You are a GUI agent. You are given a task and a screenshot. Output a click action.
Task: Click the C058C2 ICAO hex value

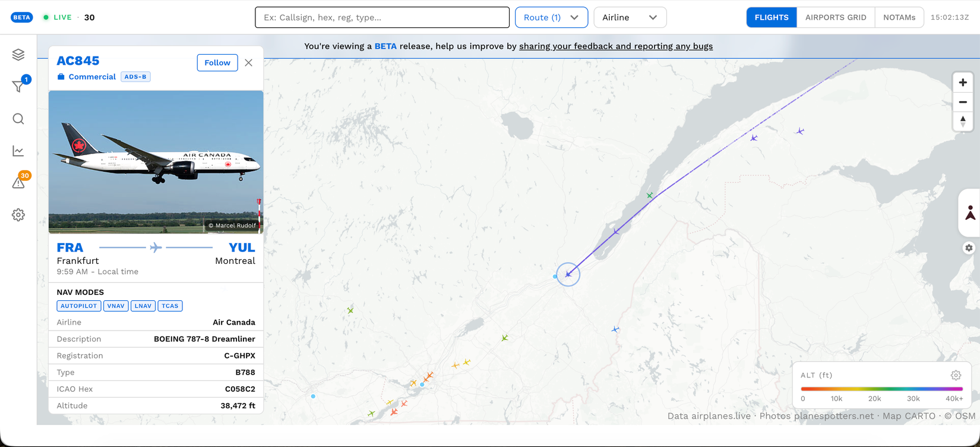click(x=240, y=389)
